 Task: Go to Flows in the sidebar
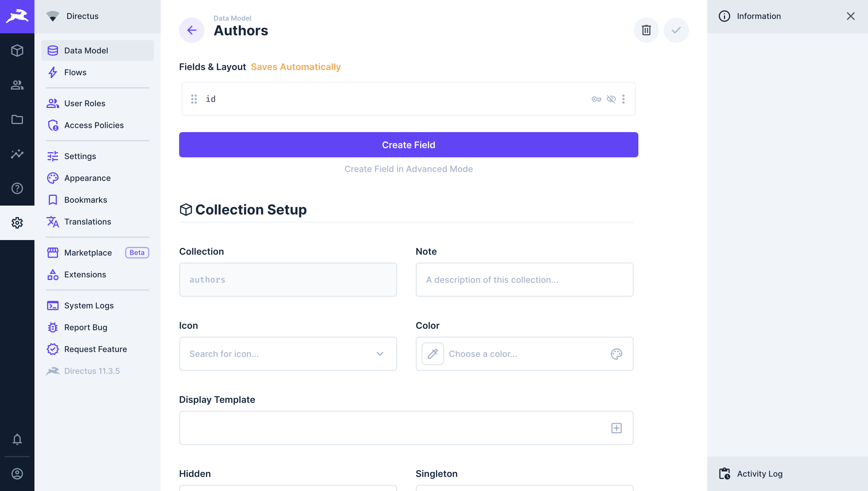pyautogui.click(x=75, y=73)
